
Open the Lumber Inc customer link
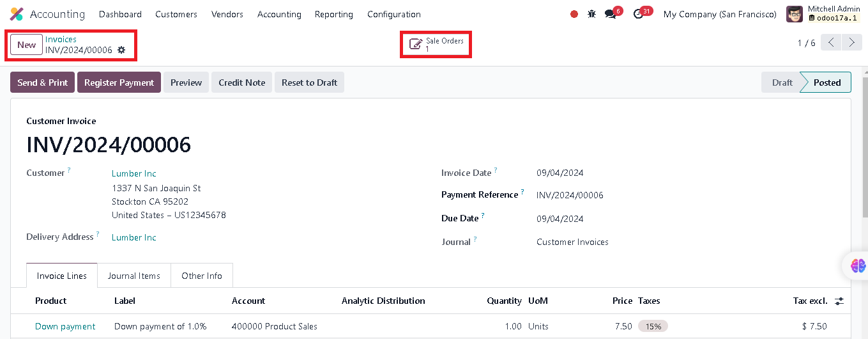coord(133,173)
